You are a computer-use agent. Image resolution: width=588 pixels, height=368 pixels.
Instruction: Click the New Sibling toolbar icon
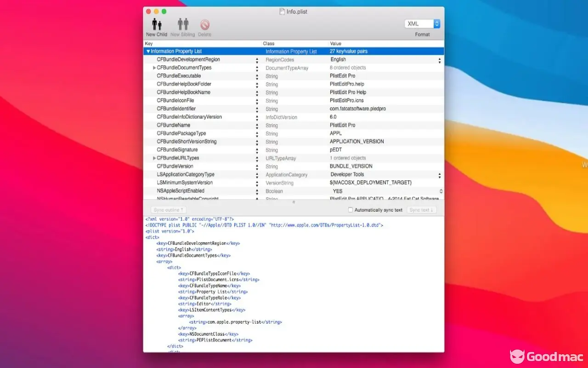(183, 24)
